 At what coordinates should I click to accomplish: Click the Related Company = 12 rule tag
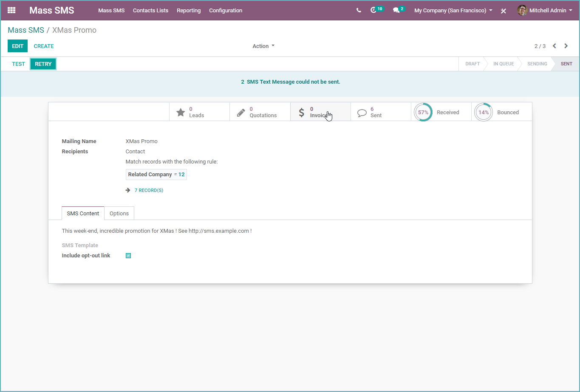156,174
